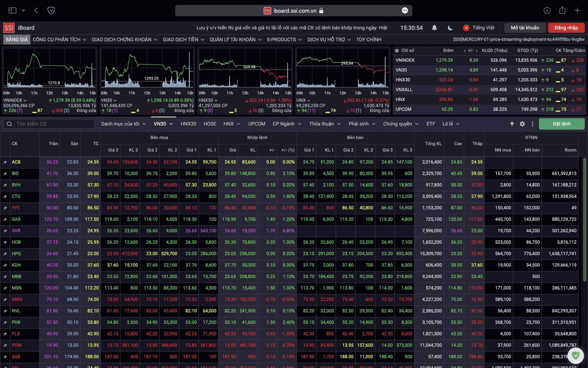Click the Đặt lệnh order button
Image resolution: width=588 pixels, height=368 pixels.
click(x=562, y=124)
